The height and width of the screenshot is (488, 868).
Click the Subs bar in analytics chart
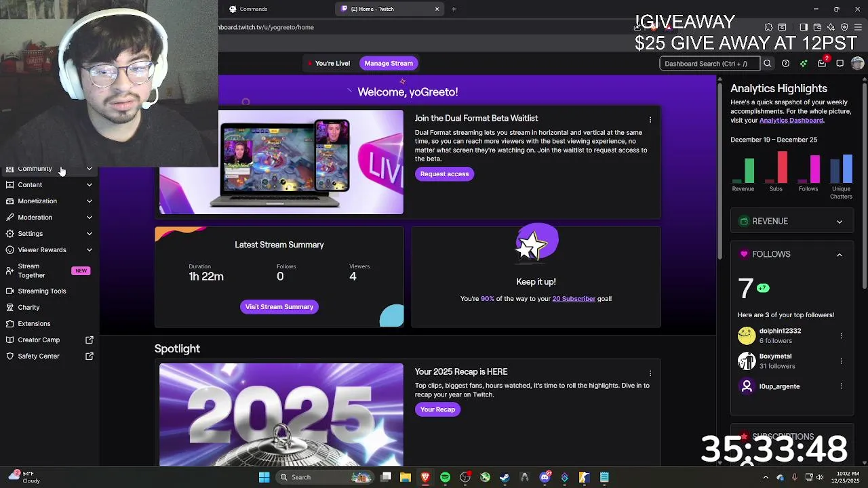click(x=782, y=167)
